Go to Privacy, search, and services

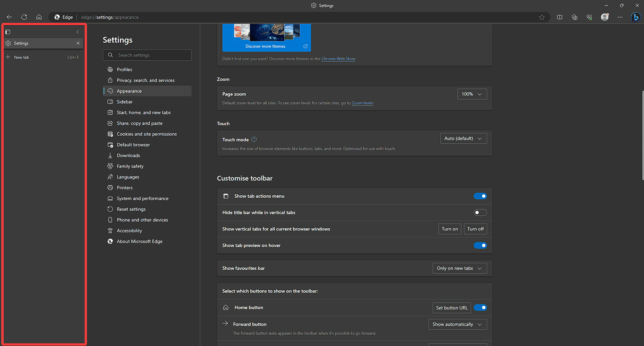tap(145, 80)
